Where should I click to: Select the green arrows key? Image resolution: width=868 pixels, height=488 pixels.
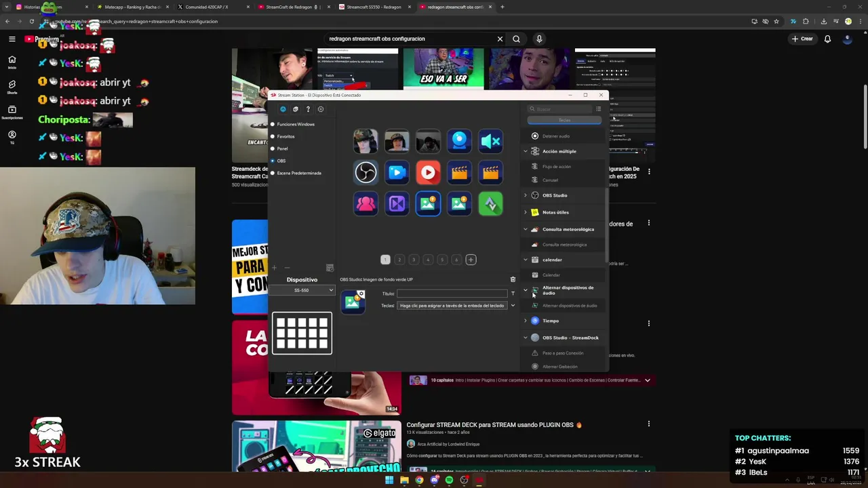tap(490, 203)
